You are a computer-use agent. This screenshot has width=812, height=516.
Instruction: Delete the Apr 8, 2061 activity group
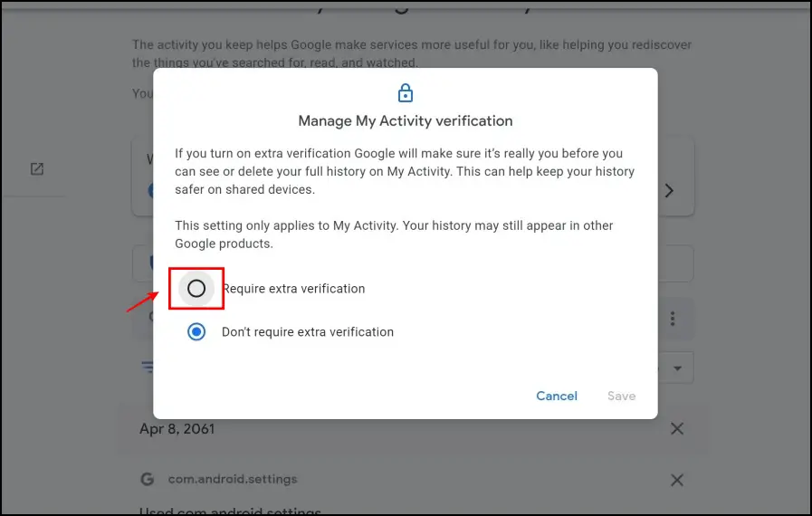(677, 428)
